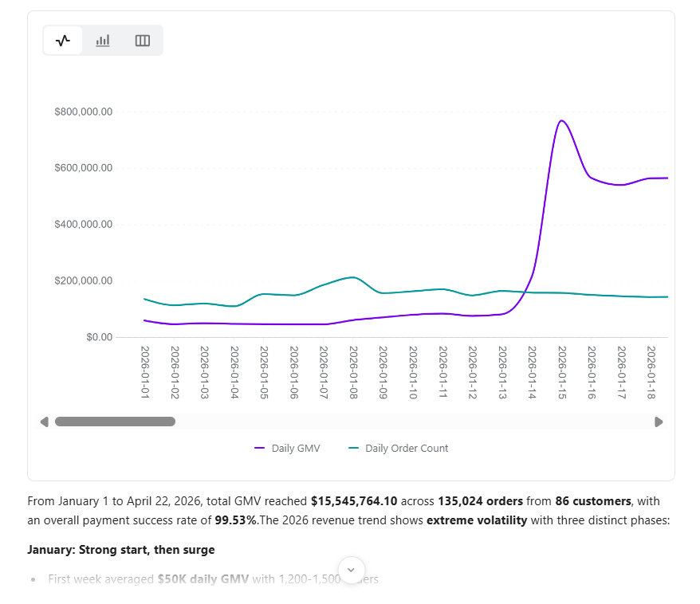Screen dimensions: 700x604
Task: Click the chart scrollbar left arrow
Action: 45,422
